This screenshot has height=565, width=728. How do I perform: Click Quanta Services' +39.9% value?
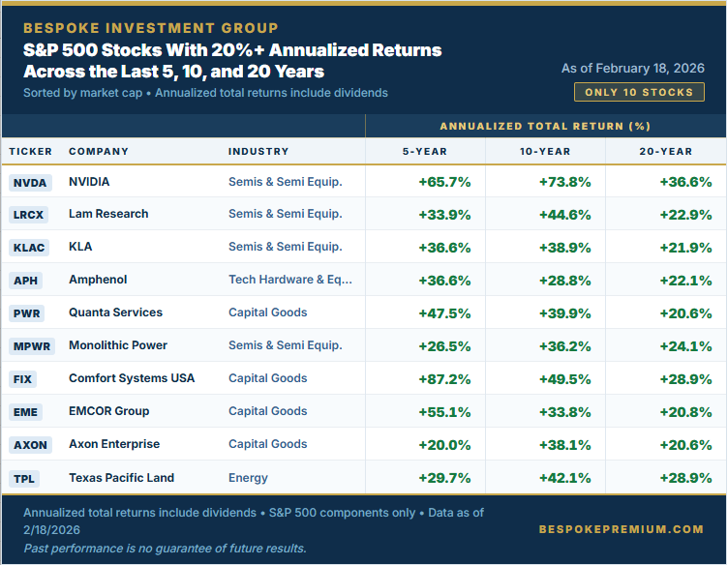pyautogui.click(x=565, y=313)
